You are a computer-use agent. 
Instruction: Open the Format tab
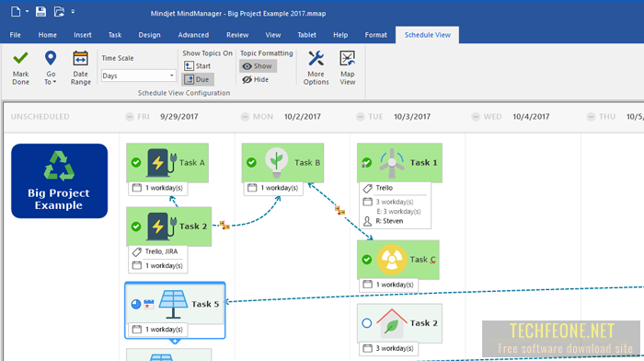[x=375, y=35]
